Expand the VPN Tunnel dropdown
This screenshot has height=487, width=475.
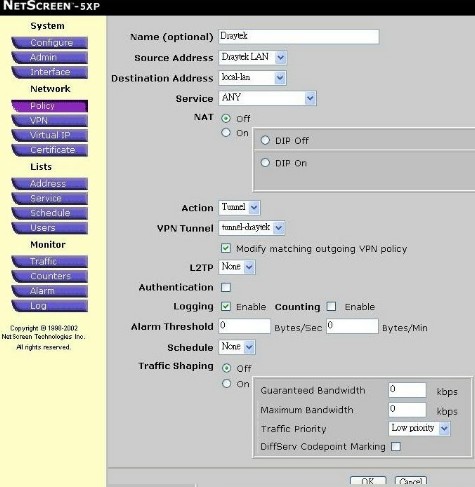pos(252,228)
